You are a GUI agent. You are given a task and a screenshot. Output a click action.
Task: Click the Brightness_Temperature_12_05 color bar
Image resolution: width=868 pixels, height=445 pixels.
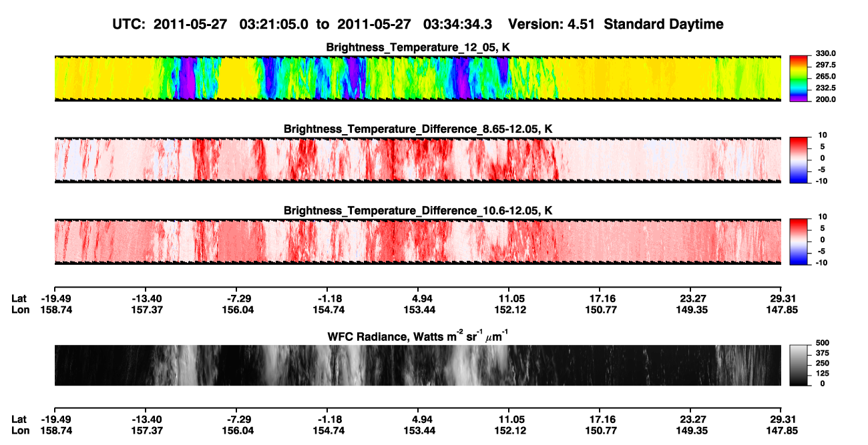(800, 77)
